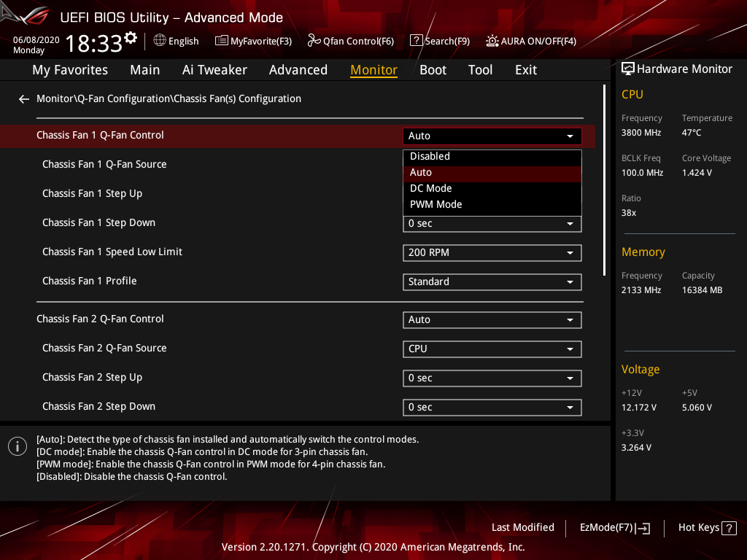Click Core Voltage 1.424 V value
Screen dimensions: 747x560
click(x=697, y=172)
